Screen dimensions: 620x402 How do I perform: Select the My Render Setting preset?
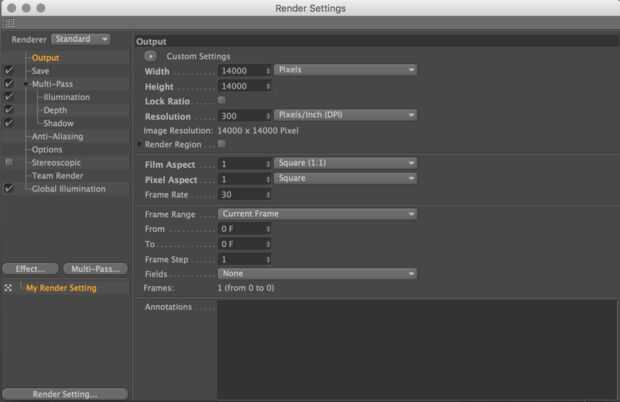[61, 288]
